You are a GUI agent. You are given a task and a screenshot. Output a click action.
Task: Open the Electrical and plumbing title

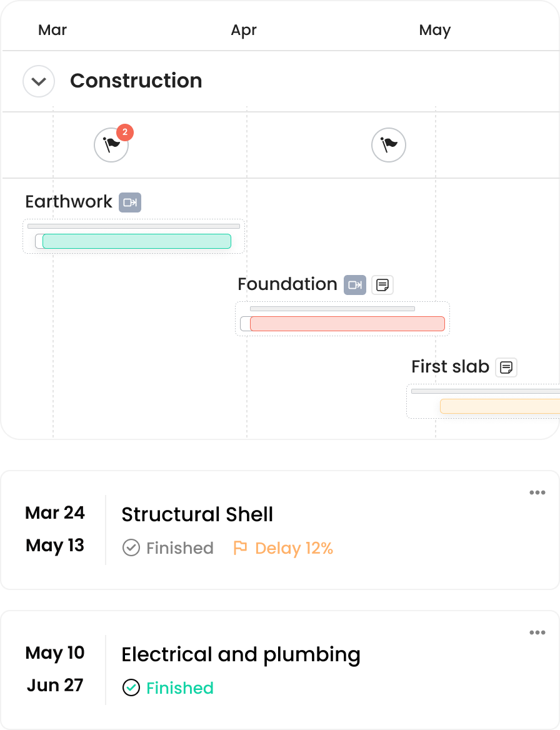[x=241, y=654]
